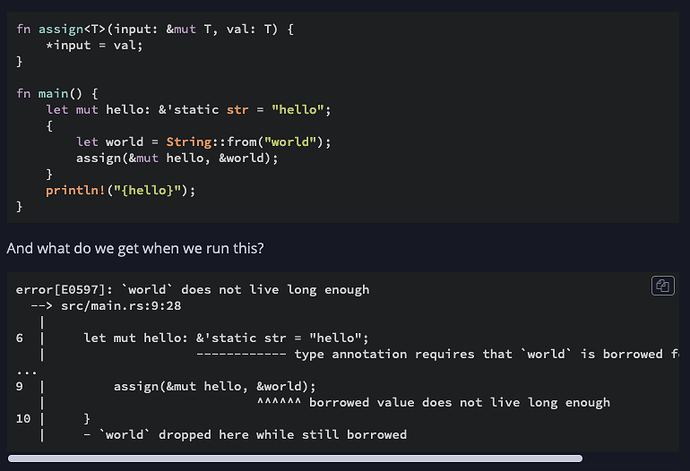Click the caret markers under &world
Screen dimensions: 690x471
pos(279,402)
